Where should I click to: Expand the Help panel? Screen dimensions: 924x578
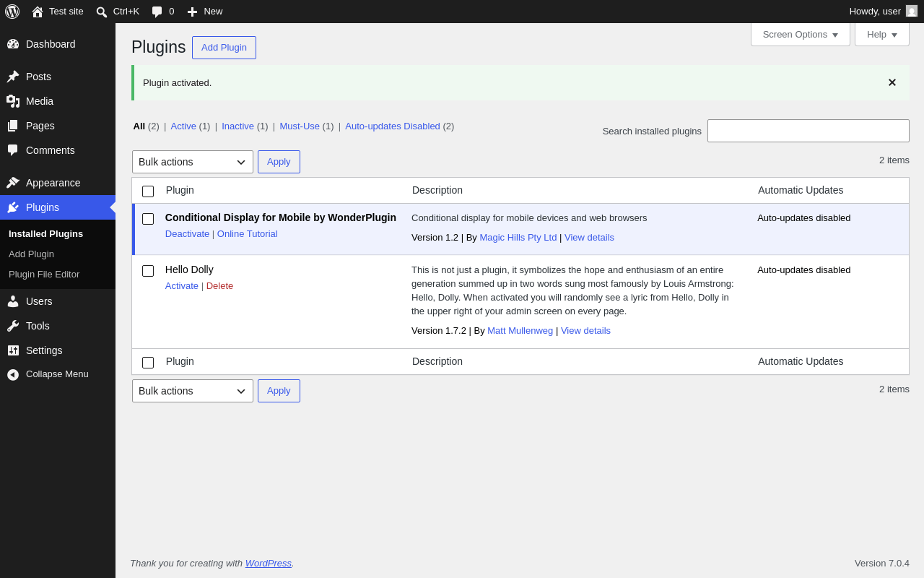(x=882, y=34)
